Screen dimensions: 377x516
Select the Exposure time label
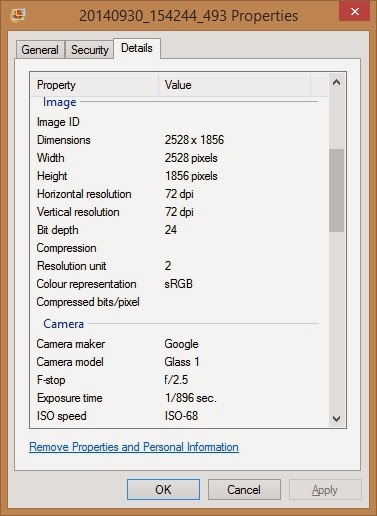tap(70, 398)
